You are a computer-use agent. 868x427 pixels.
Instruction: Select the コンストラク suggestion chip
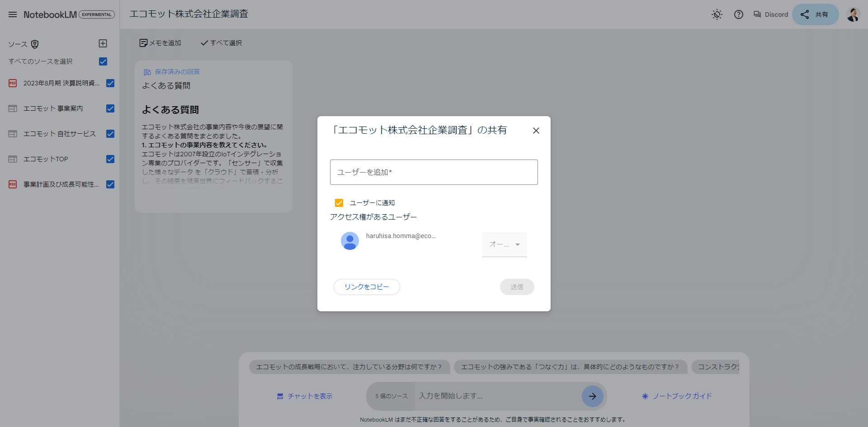716,367
